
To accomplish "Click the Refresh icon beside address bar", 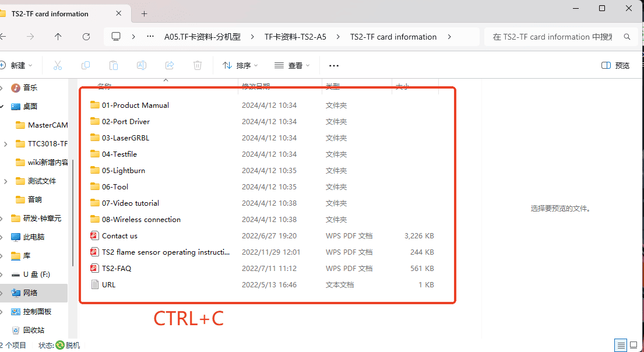I will point(86,37).
